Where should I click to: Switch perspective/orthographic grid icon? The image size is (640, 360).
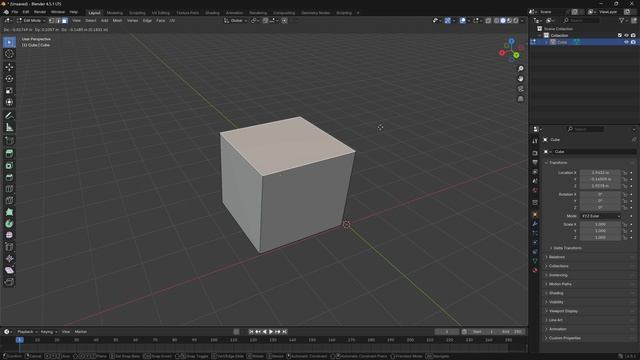coord(520,99)
